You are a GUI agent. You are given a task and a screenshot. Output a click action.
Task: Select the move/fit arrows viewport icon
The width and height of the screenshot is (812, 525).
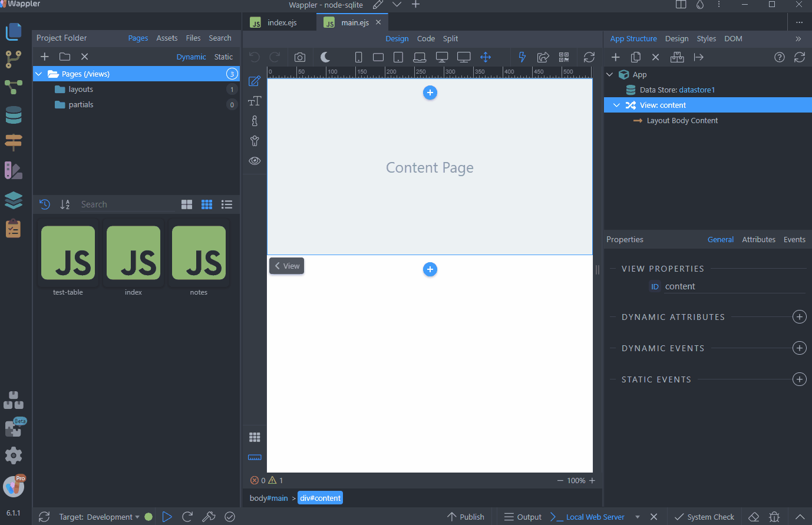click(486, 57)
